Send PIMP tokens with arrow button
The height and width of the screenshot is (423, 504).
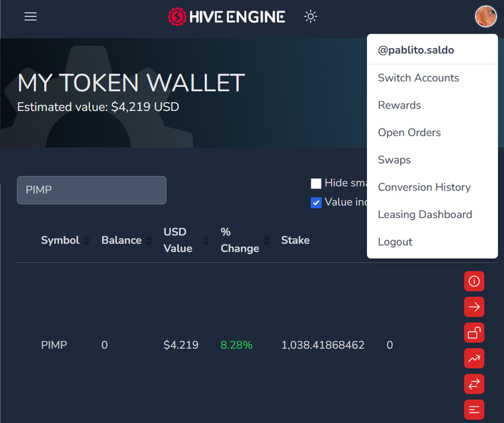474,307
